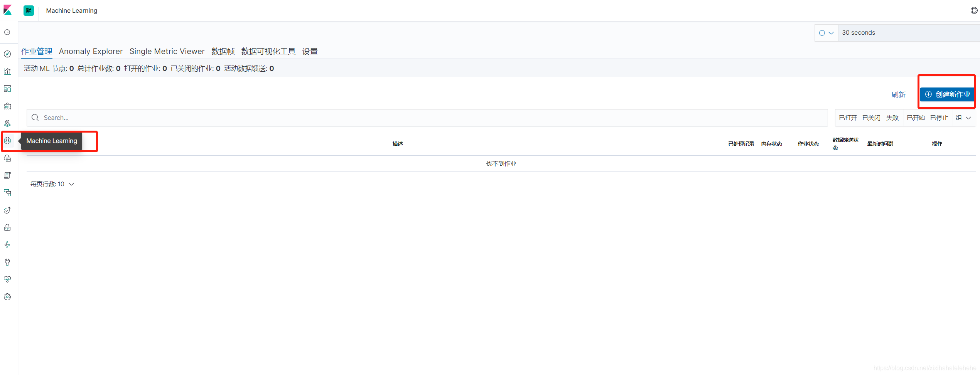The width and height of the screenshot is (980, 375).
Task: Sort by the 作业状态 column header
Action: [808, 144]
